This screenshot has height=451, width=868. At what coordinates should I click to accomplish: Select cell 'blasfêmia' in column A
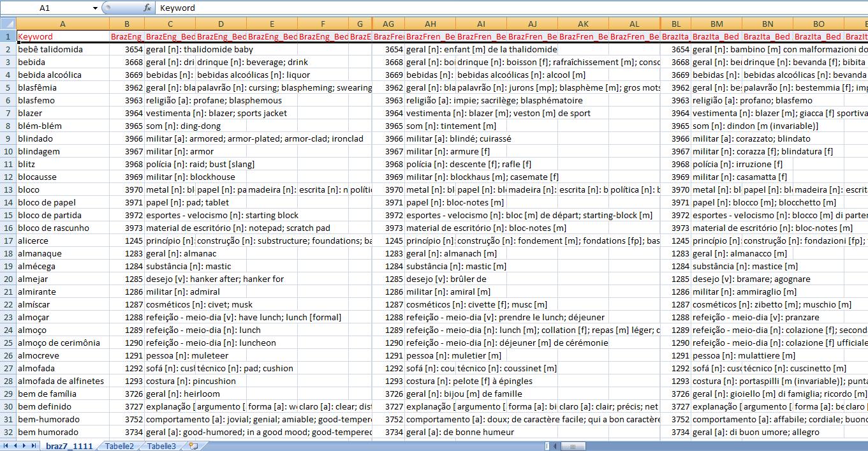point(63,87)
